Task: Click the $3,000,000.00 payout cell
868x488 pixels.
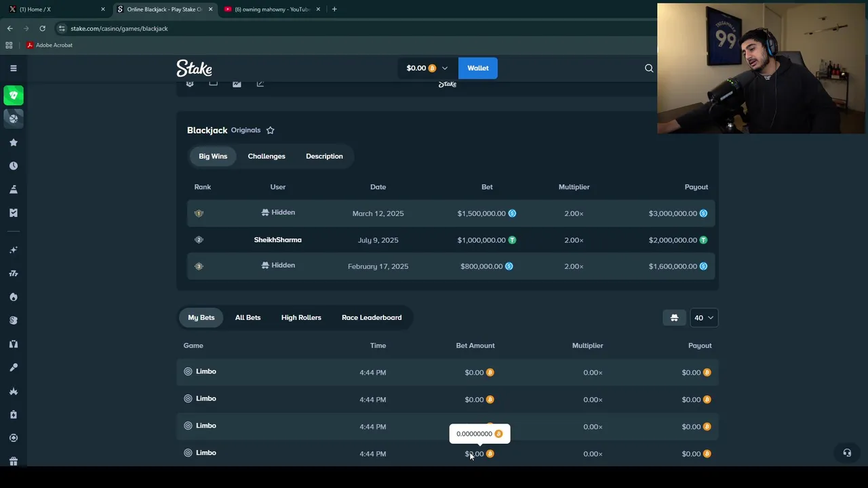Action: pos(678,213)
